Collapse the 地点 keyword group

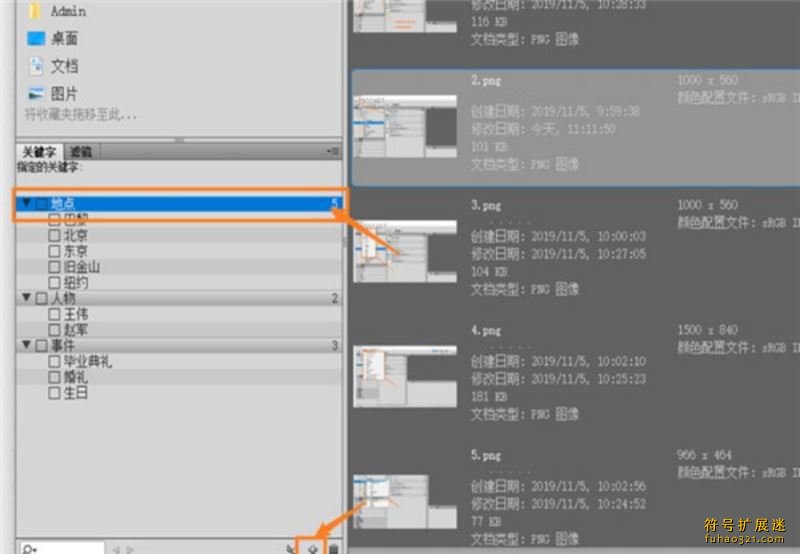pos(27,203)
